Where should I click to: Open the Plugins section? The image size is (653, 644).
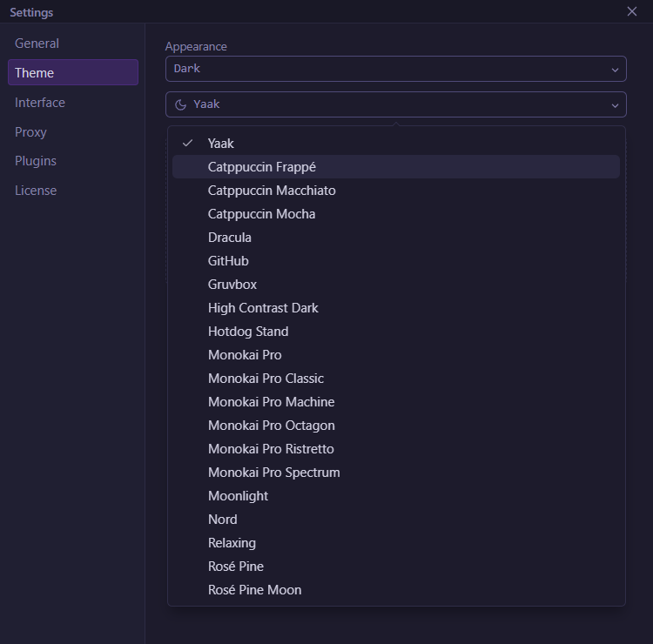pyautogui.click(x=36, y=161)
